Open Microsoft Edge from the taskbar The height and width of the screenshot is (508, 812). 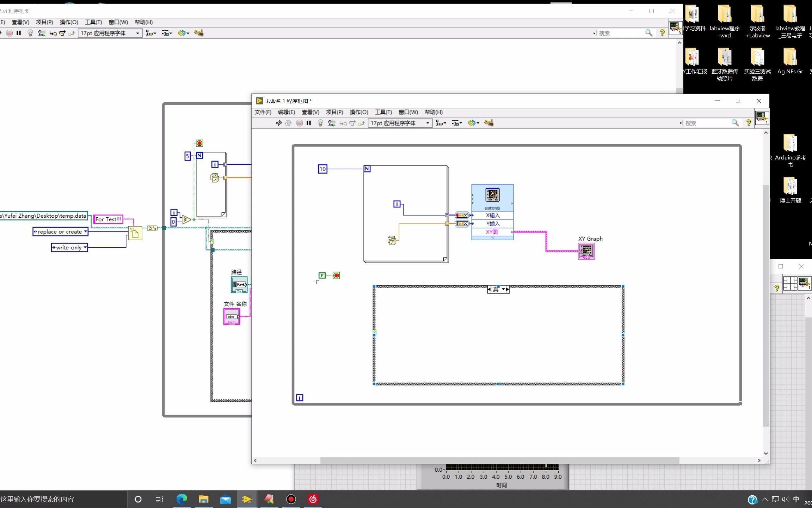[x=182, y=499]
